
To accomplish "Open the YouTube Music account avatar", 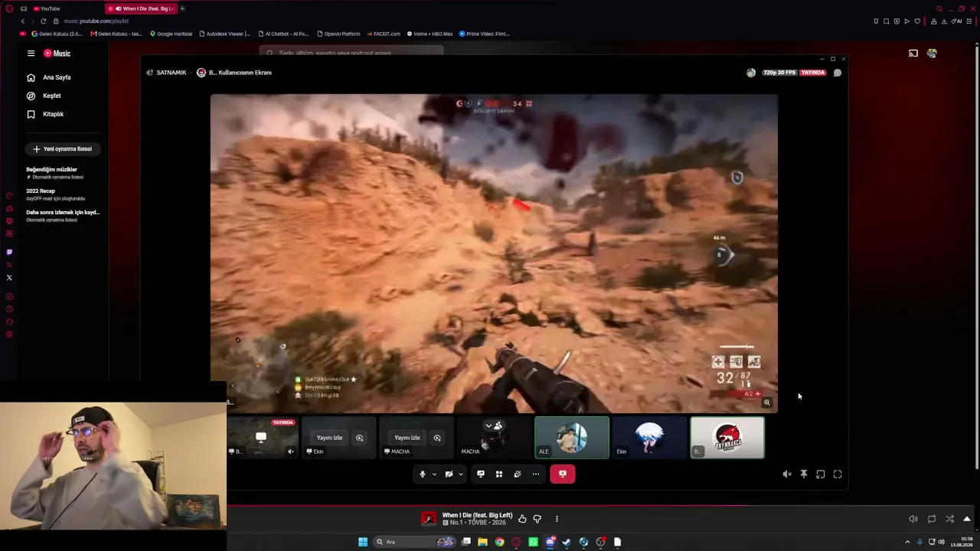I will [x=932, y=54].
